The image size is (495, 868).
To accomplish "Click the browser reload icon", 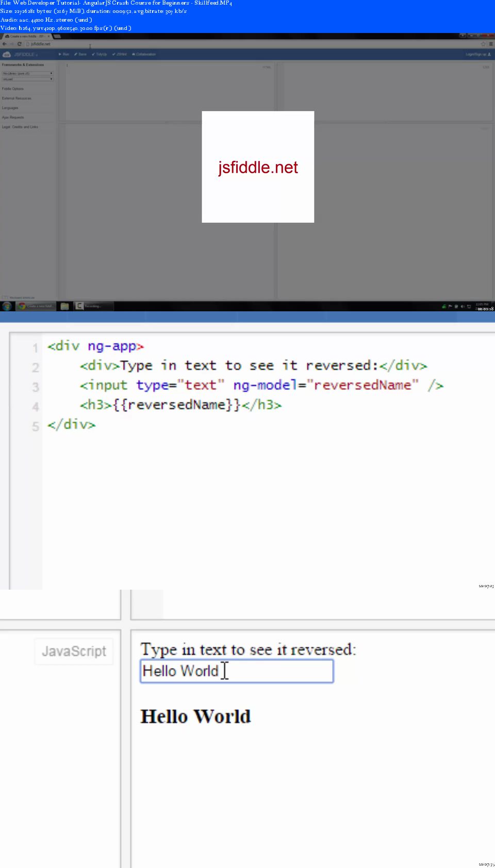I will 20,44.
